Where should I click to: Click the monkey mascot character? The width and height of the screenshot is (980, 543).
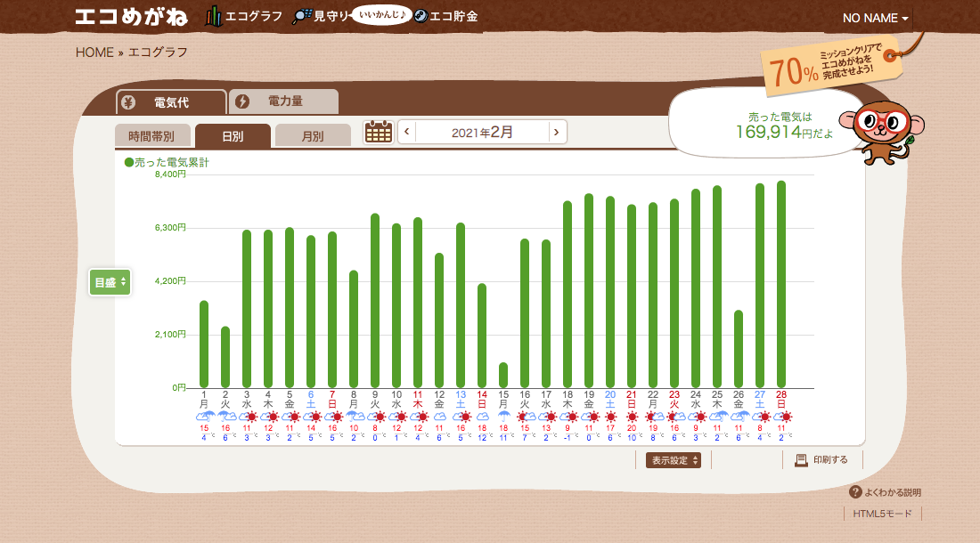[883, 133]
